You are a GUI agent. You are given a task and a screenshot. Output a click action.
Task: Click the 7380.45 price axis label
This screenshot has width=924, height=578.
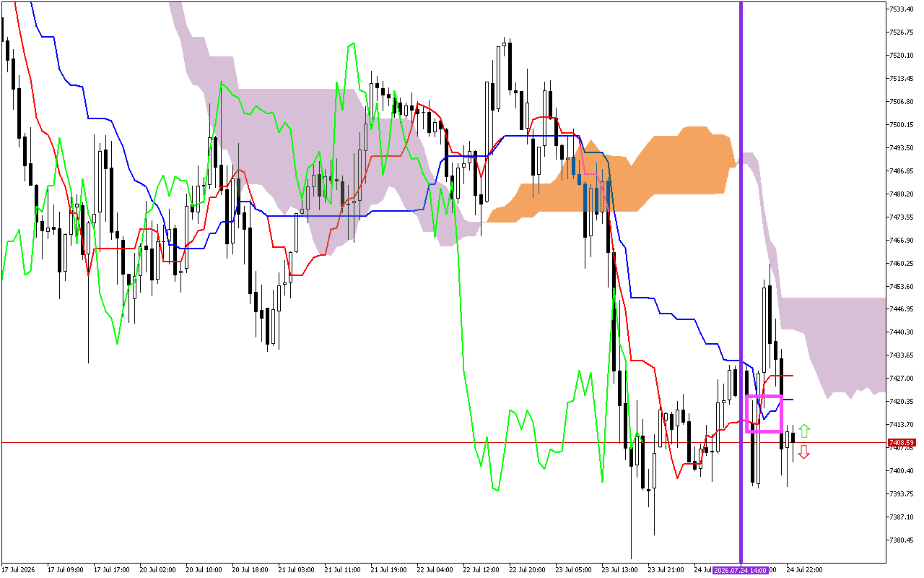[902, 540]
